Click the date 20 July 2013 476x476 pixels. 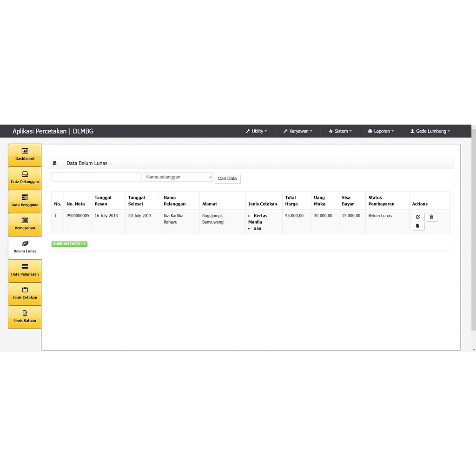139,216
